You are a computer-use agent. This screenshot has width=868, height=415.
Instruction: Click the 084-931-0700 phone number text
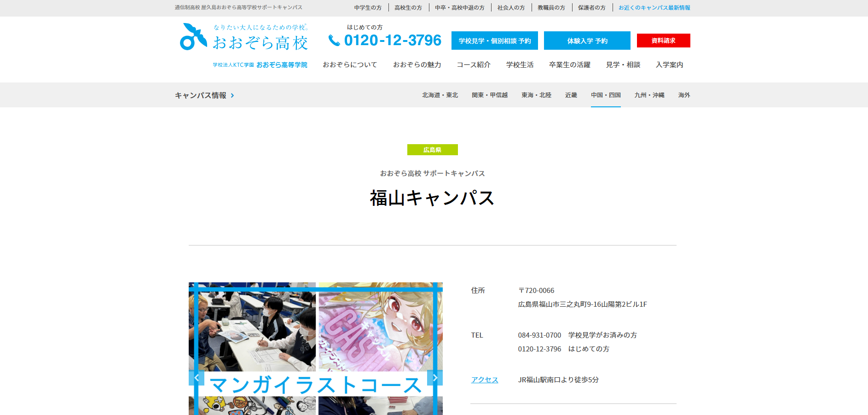tap(539, 335)
